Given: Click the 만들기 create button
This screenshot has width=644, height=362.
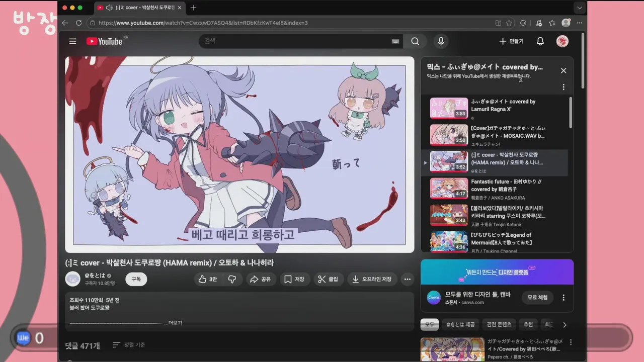Looking at the screenshot, I should (x=511, y=41).
